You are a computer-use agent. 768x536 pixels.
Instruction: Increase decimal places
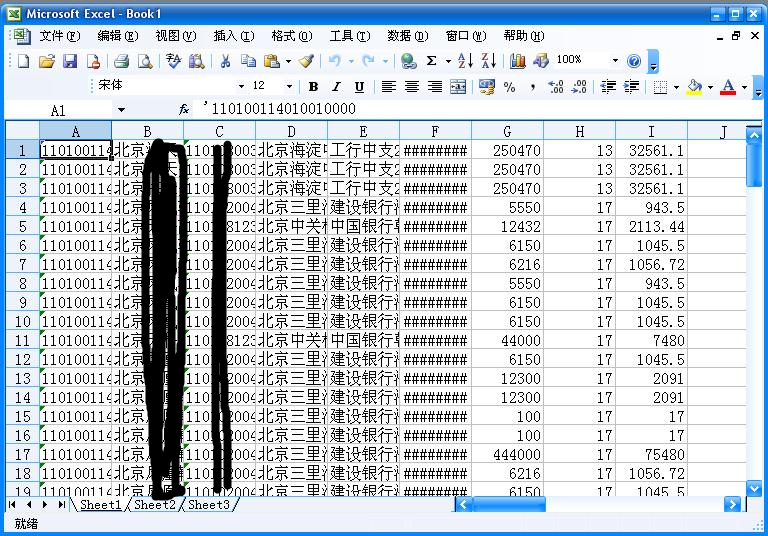[556, 87]
